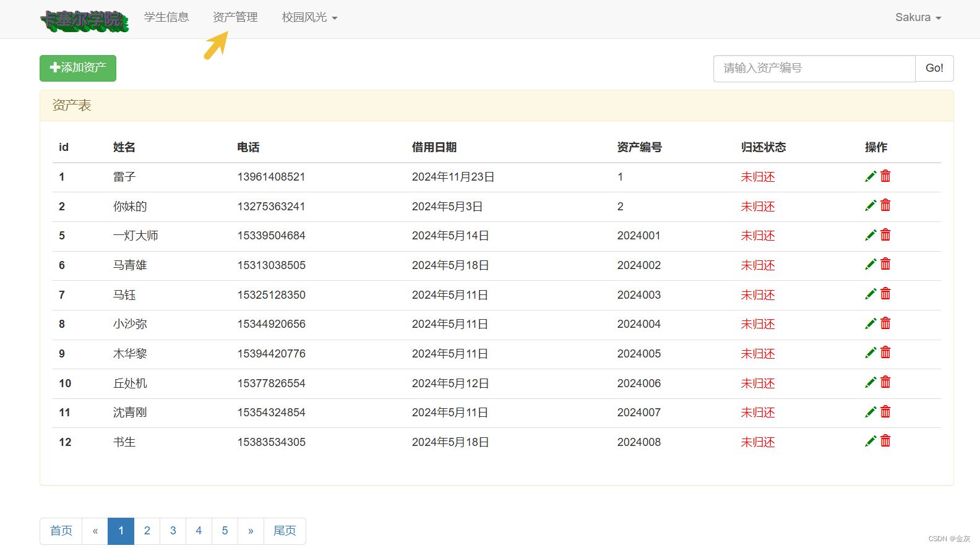The width and height of the screenshot is (980, 548).
Task: Click asset number 2024004
Action: [x=639, y=324]
